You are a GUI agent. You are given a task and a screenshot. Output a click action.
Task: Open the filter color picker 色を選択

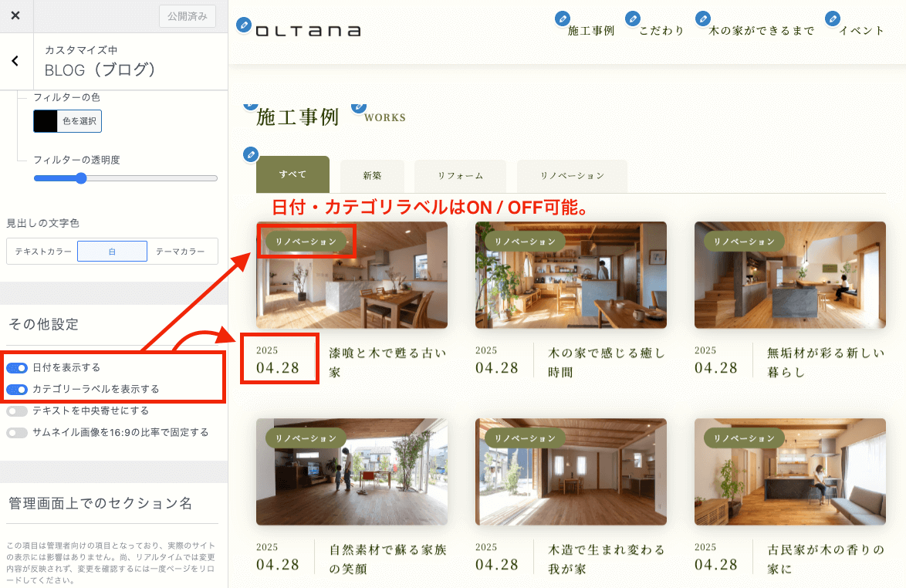tap(68, 121)
